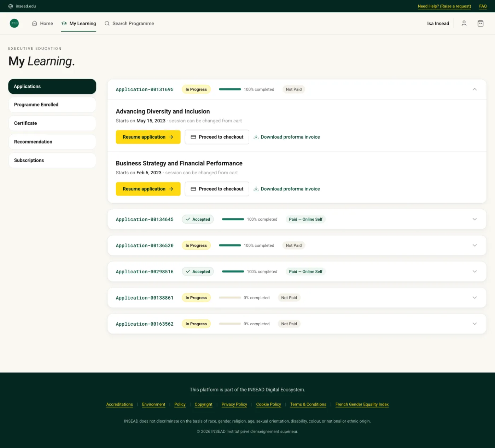This screenshot has height=448, width=495.
Task: Resume application for Business Strategy and Financial Performance
Action: point(148,189)
